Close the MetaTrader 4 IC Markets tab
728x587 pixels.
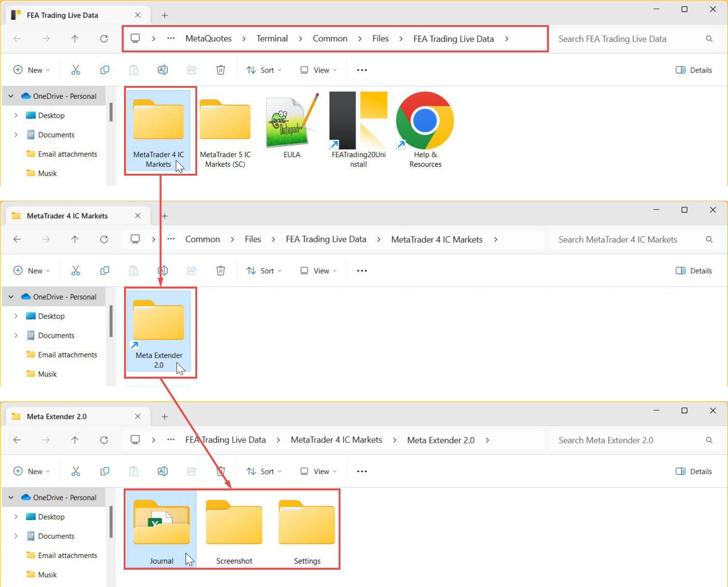pyautogui.click(x=138, y=216)
